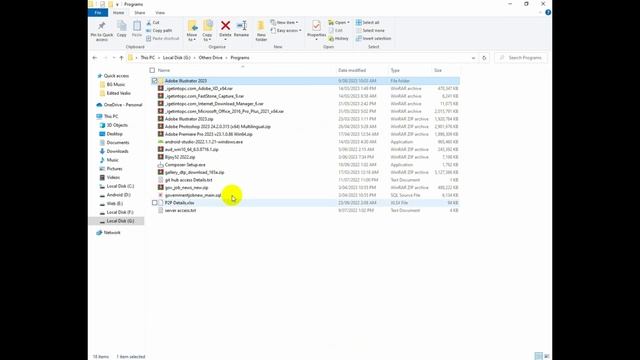The width and height of the screenshot is (640, 360).
Task: Click the android-studio exe file icon
Action: 160,142
